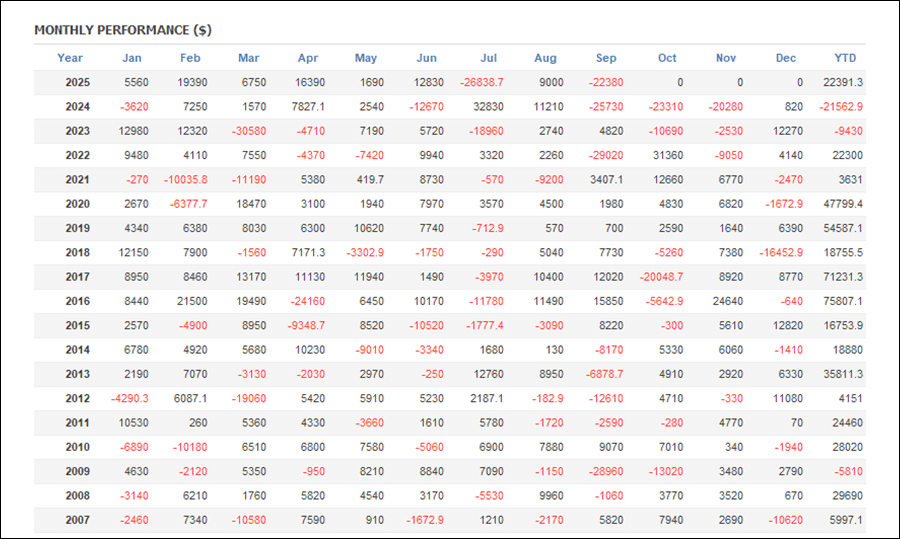Select the Jan column header
The width and height of the screenshot is (900, 539).
point(132,58)
